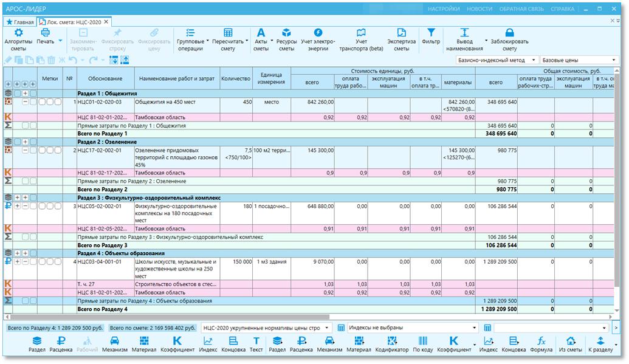Click Наименование работ и затрат column header
Viewport: 629px width, 364px height.
(177, 78)
